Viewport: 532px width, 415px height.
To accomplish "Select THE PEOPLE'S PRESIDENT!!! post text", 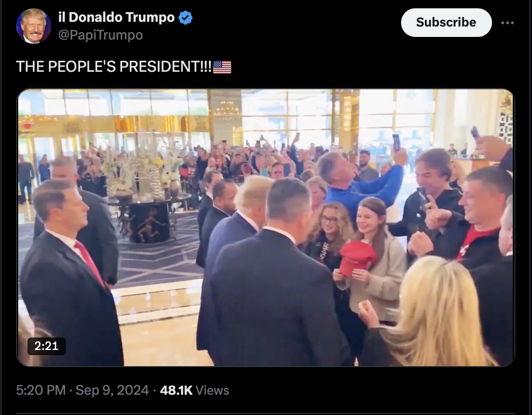I will [x=114, y=67].
